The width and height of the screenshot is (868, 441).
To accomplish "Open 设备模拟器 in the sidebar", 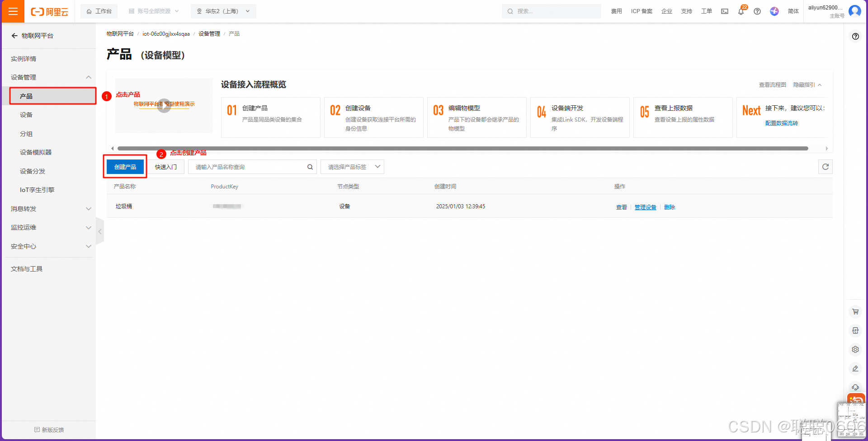I will [36, 152].
